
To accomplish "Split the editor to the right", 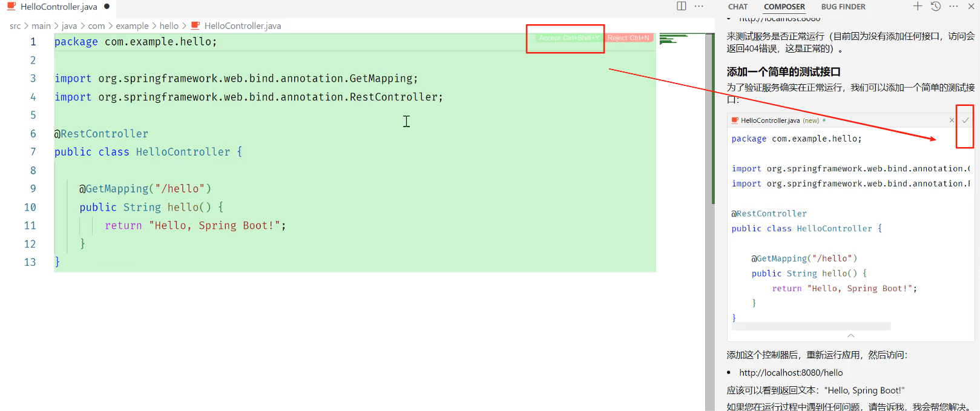I will (682, 6).
